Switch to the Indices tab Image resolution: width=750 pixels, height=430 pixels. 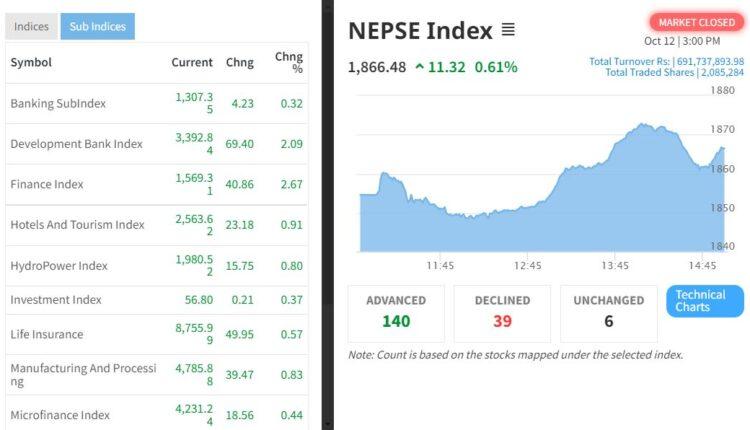[x=31, y=27]
